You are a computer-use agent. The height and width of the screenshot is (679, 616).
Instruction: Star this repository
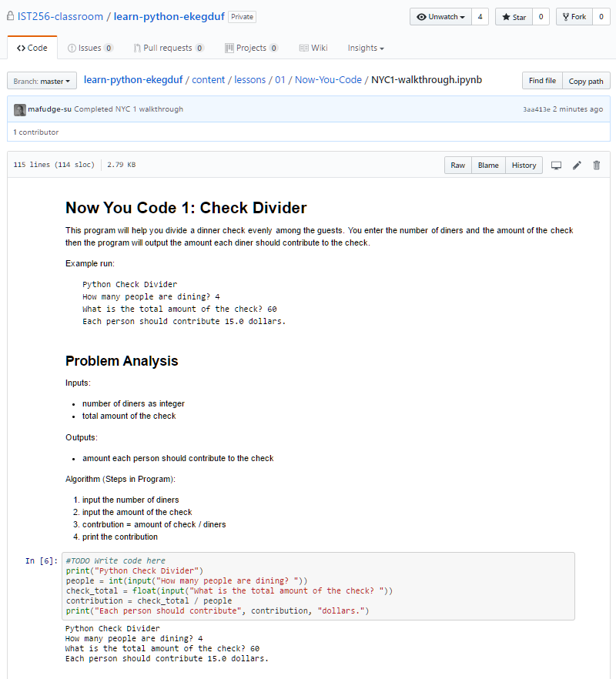pos(514,17)
